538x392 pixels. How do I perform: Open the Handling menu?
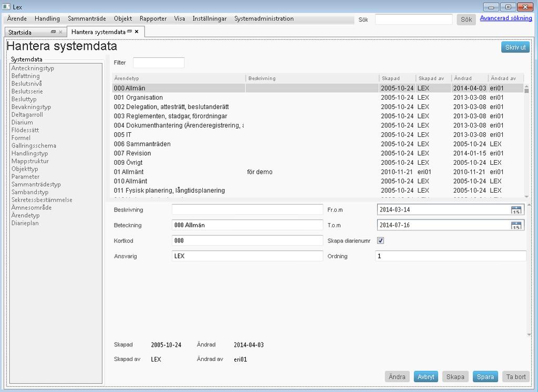point(47,18)
